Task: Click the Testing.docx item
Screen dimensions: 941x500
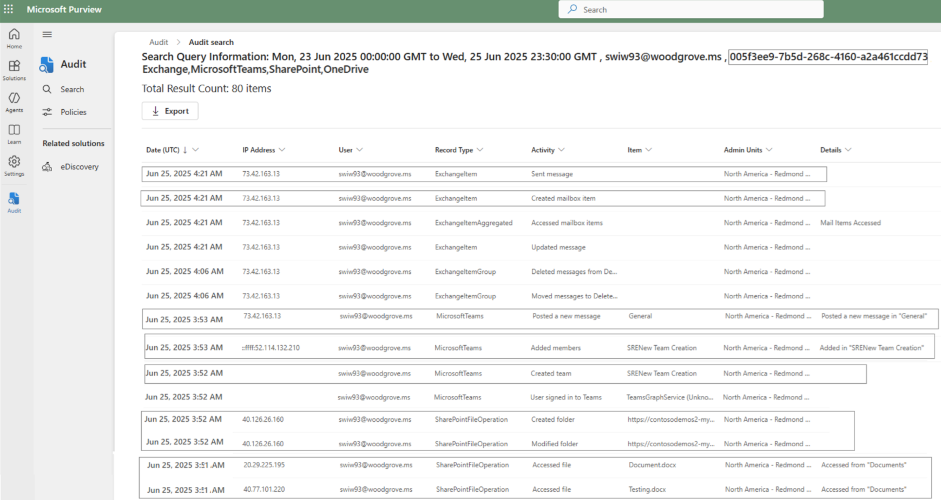Action: coord(647,489)
